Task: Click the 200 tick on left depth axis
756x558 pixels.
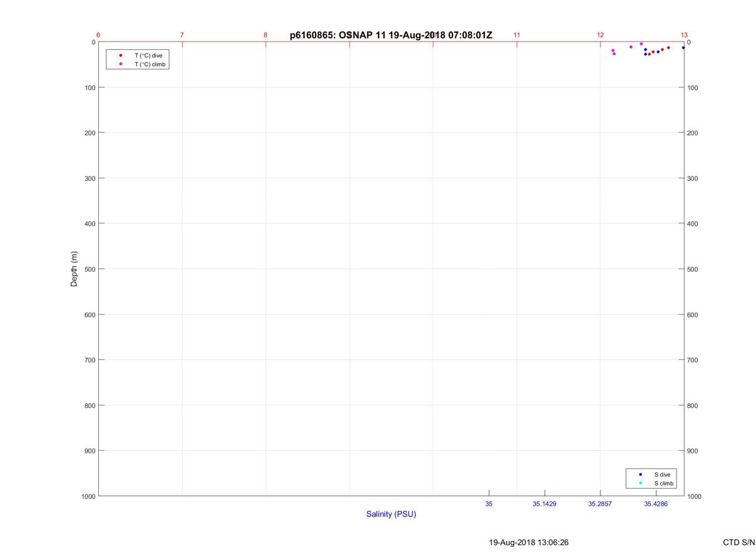Action: (90, 133)
